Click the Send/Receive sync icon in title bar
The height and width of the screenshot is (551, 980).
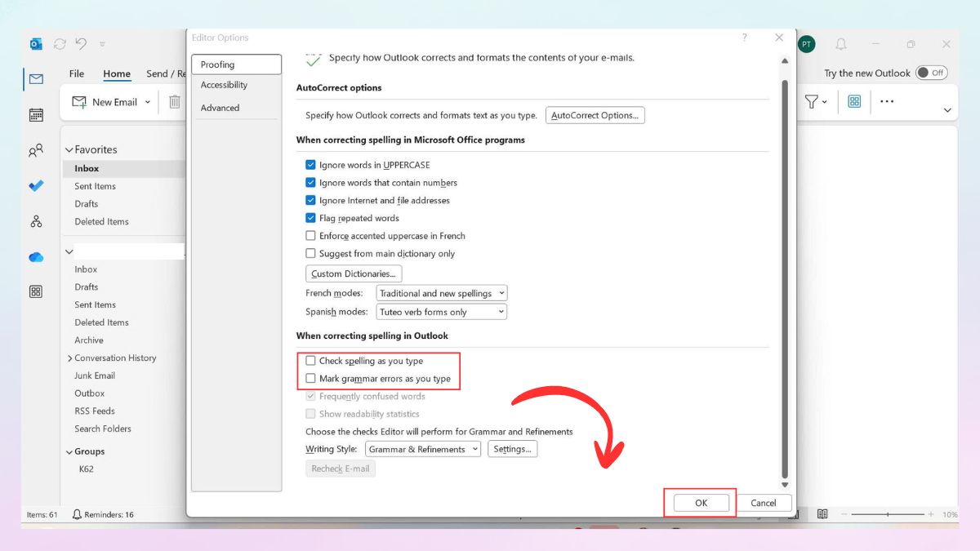click(60, 44)
